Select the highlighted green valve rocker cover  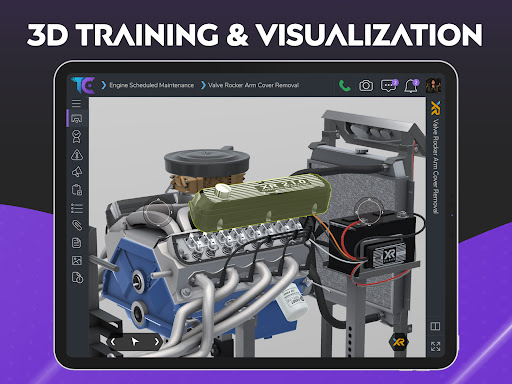[260, 204]
